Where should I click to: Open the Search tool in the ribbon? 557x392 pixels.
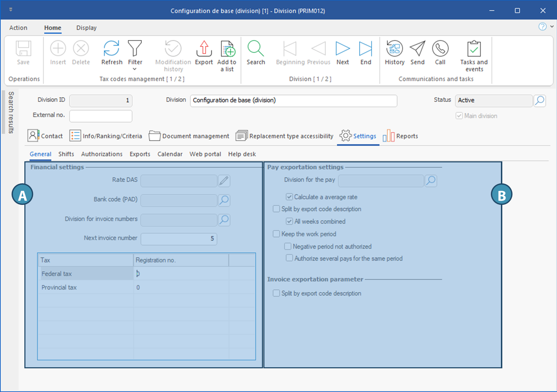256,49
